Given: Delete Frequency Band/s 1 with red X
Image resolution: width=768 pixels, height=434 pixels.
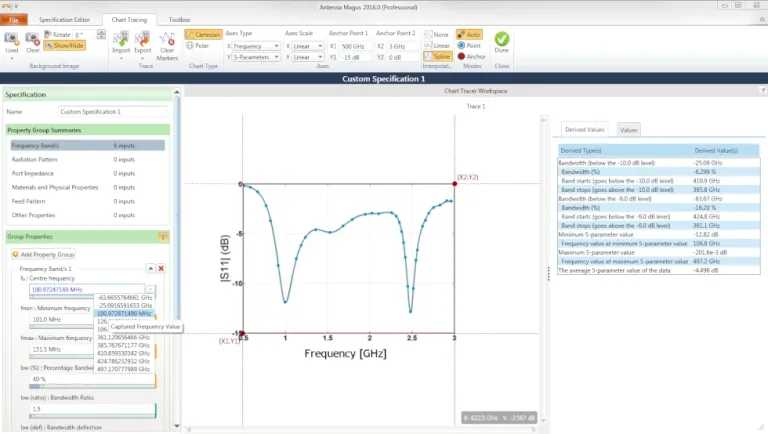Looking at the screenshot, I should 161,268.
